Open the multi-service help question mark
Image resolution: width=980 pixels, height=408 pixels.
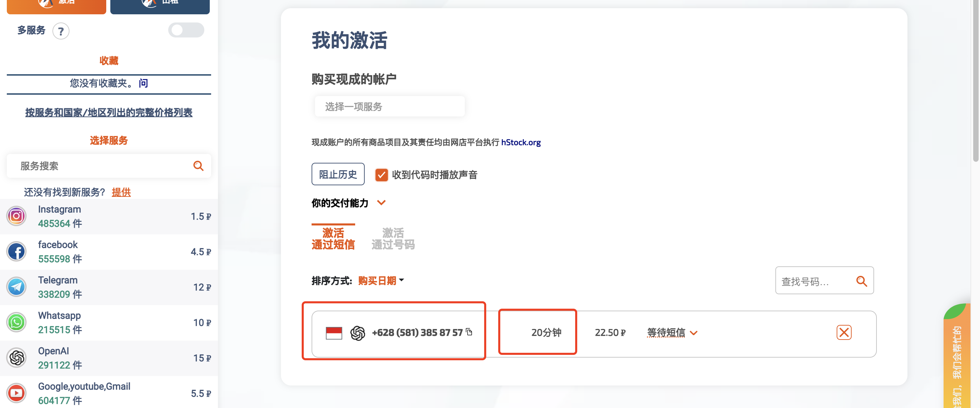click(61, 31)
